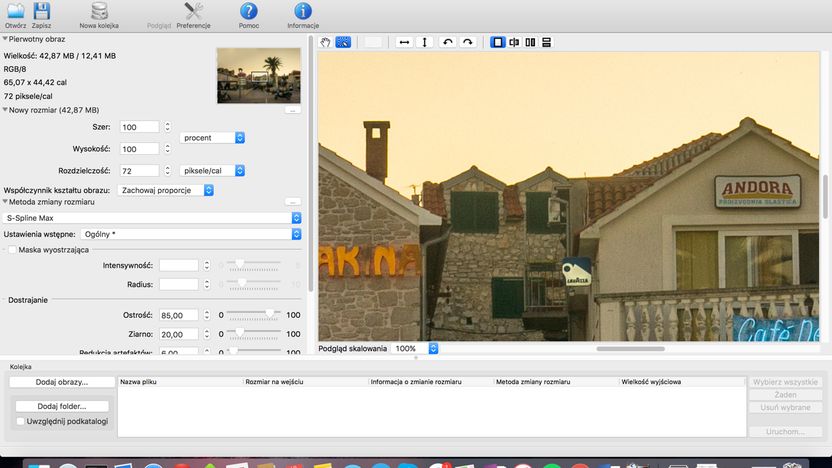832x468 pixels.
Task: Click the Szer width stepper arrows
Action: (x=167, y=127)
